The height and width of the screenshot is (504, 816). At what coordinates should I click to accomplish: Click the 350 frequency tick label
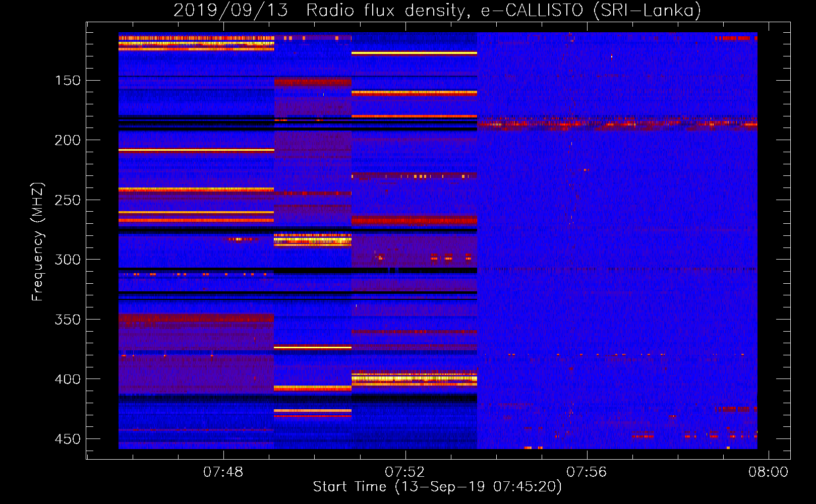pyautogui.click(x=68, y=320)
